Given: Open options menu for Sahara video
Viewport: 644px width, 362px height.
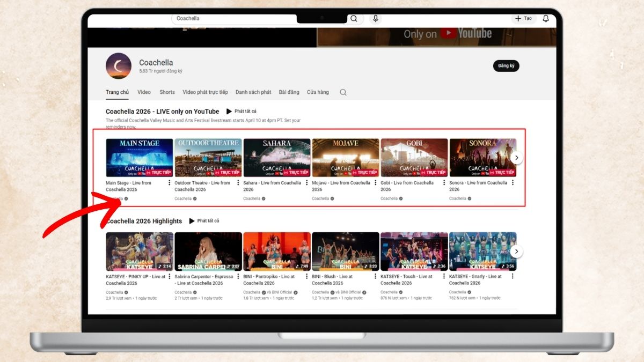Looking at the screenshot, I should [x=307, y=183].
